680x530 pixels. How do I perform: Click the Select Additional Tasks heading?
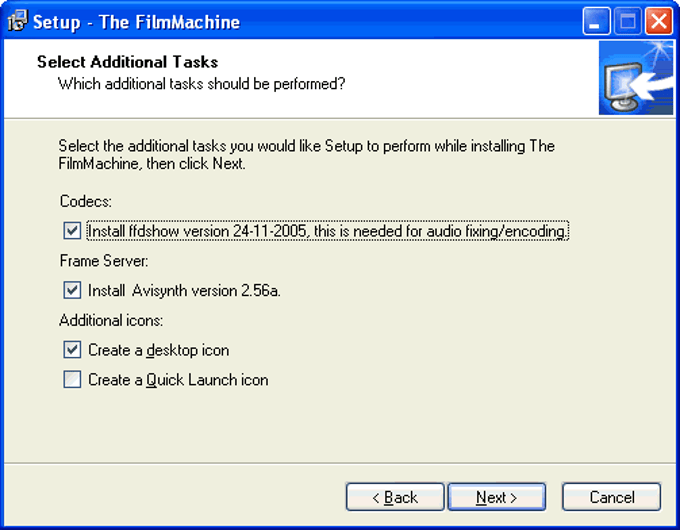(128, 62)
